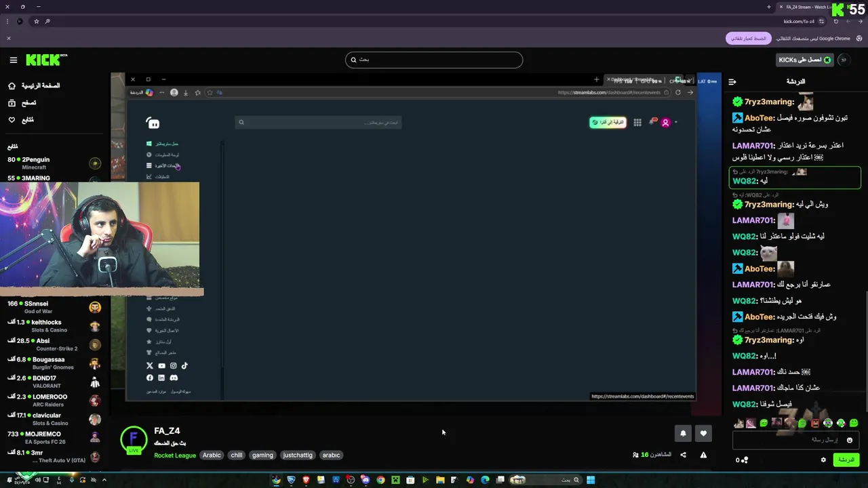
Task: Open Bougassaa Burglin' Gnomes channel
Action: click(53, 363)
